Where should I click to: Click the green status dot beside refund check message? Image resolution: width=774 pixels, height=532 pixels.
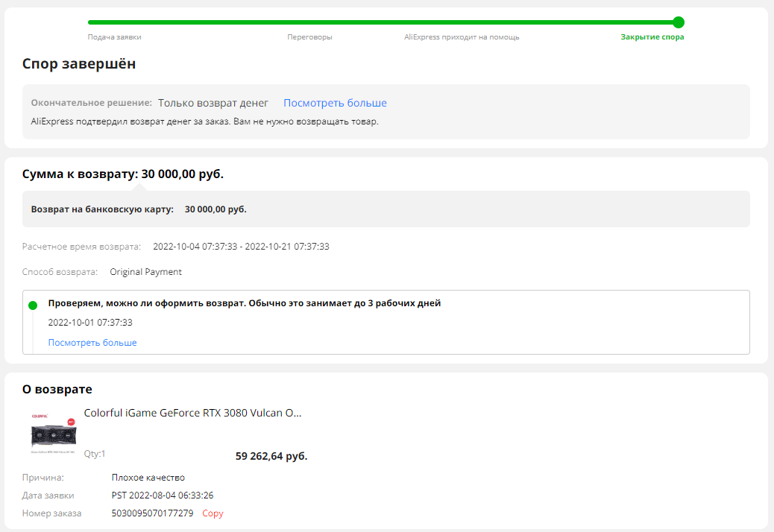click(x=31, y=305)
